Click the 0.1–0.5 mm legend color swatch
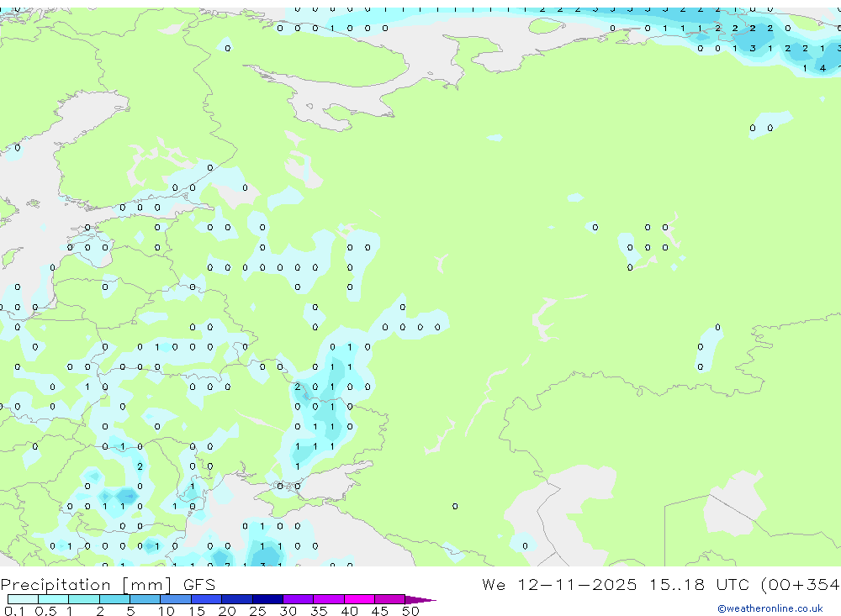Viewport: 841px width, 616px height. (23, 599)
